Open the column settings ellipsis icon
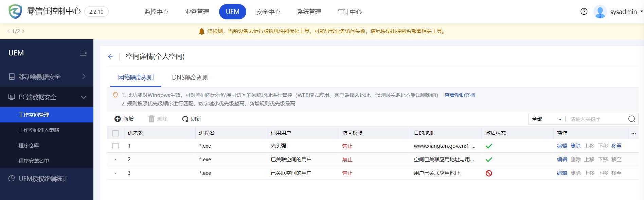The image size is (644, 200). tap(633, 133)
